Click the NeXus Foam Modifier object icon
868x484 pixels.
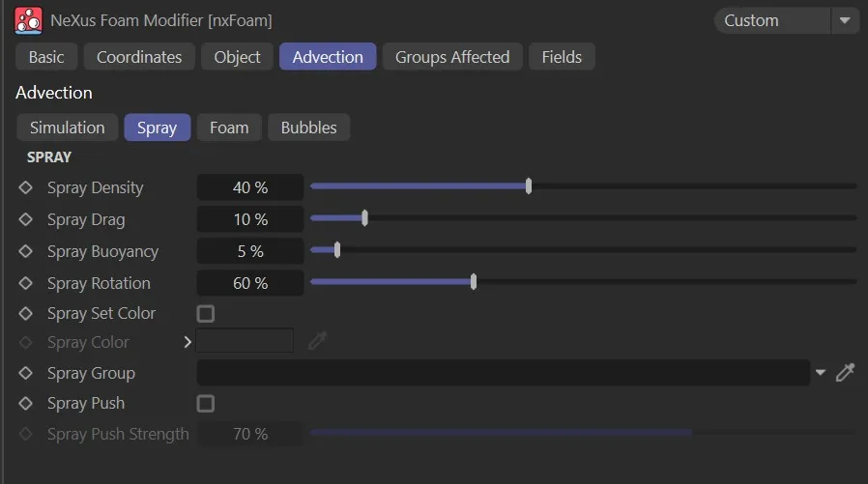(28, 20)
